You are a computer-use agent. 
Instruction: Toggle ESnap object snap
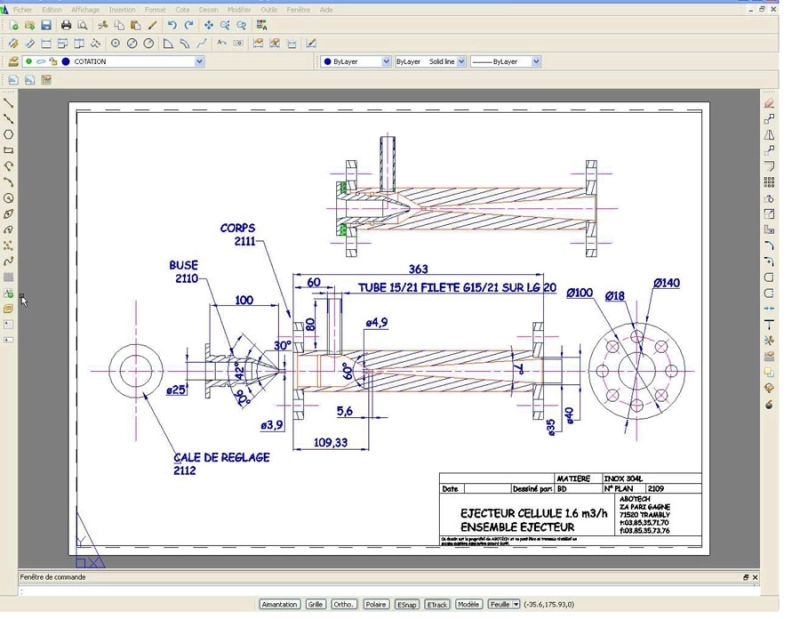(407, 604)
